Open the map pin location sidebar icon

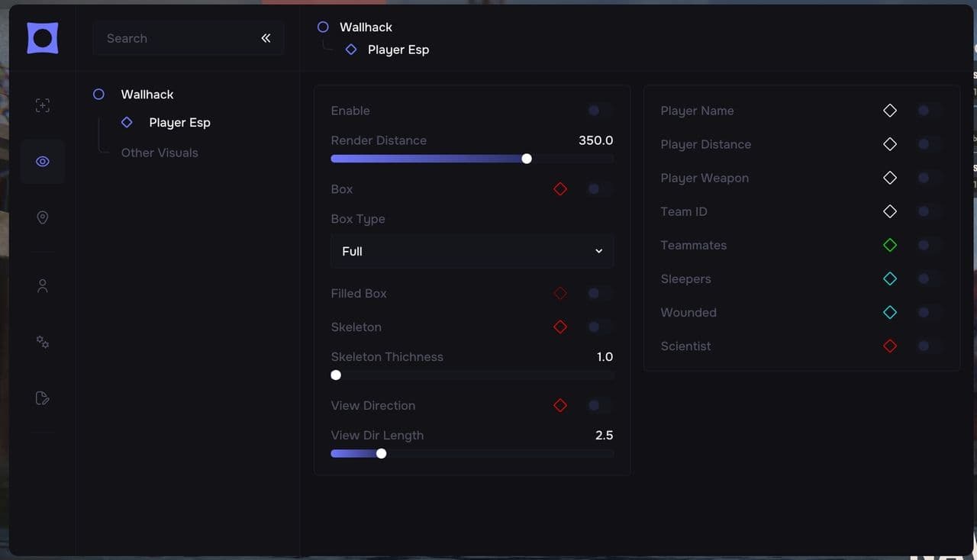pyautogui.click(x=43, y=218)
